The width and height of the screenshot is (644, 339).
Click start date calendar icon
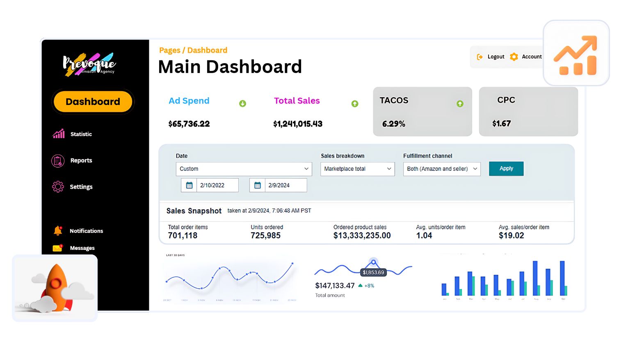pyautogui.click(x=189, y=186)
